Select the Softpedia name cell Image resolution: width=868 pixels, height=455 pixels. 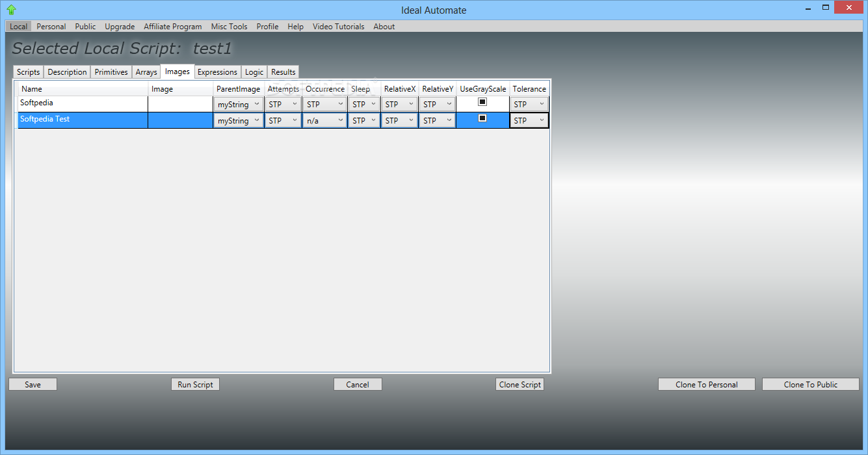tap(83, 104)
